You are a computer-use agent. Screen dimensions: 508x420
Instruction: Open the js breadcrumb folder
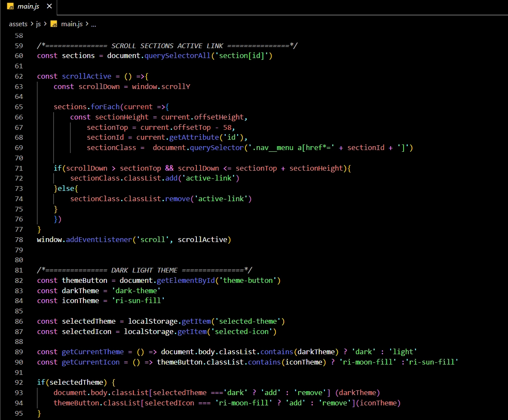pos(38,24)
